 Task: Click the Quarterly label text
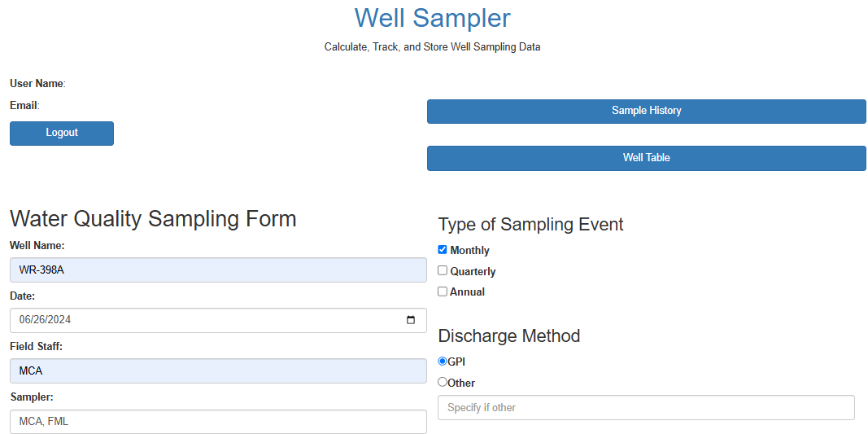point(473,272)
